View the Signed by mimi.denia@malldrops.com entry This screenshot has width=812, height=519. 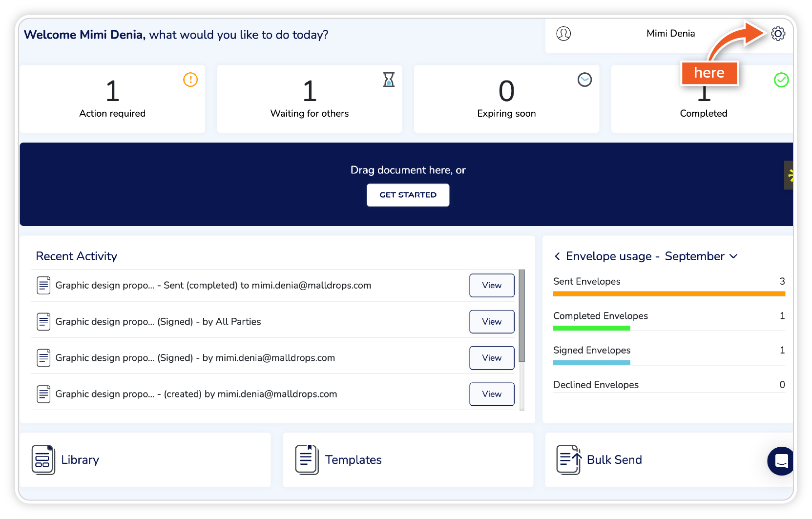(x=492, y=358)
